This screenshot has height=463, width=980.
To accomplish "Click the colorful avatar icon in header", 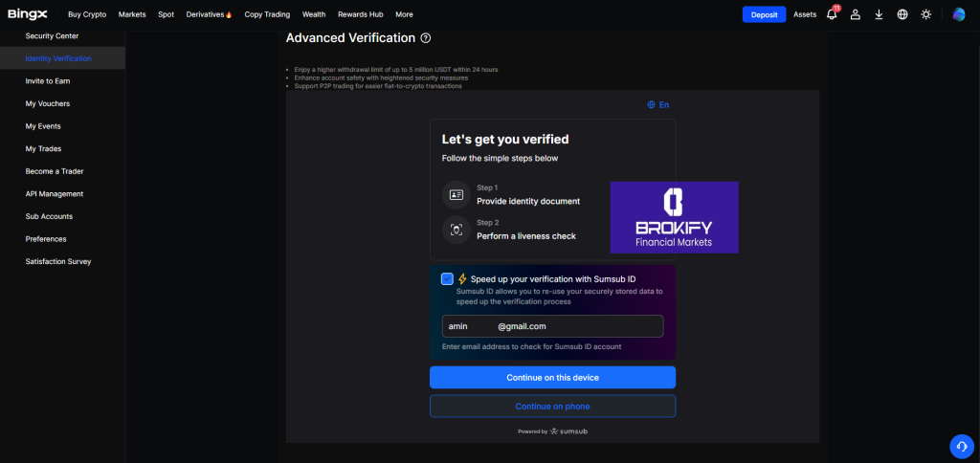I will point(959,14).
